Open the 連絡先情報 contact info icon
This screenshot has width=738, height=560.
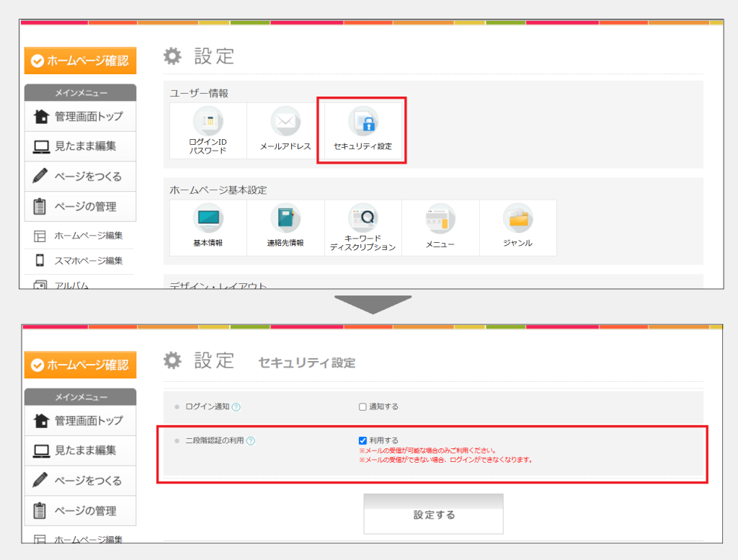click(x=285, y=227)
